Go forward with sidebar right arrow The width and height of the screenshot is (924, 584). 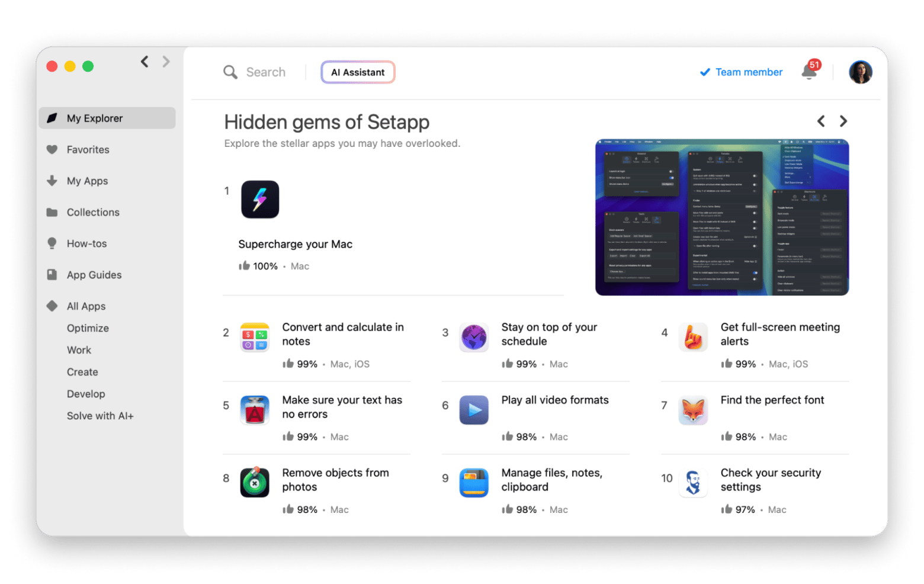click(x=166, y=62)
